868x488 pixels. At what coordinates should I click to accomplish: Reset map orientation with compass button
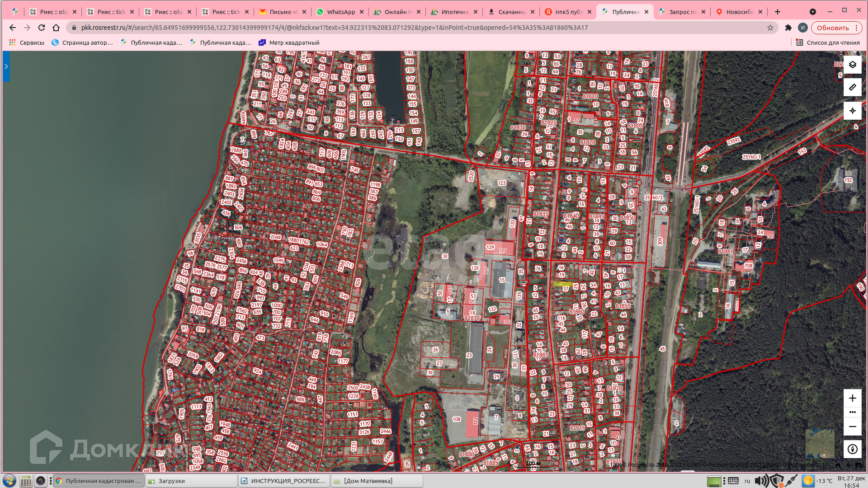(852, 449)
